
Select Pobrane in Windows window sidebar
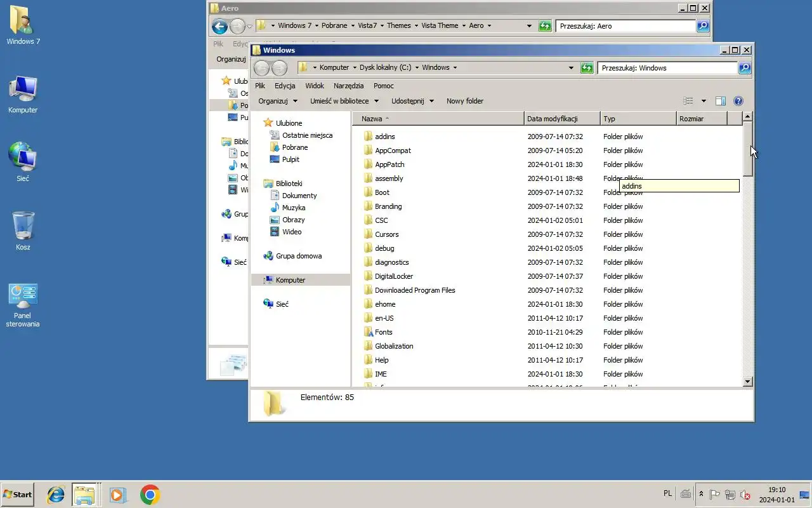(289, 147)
